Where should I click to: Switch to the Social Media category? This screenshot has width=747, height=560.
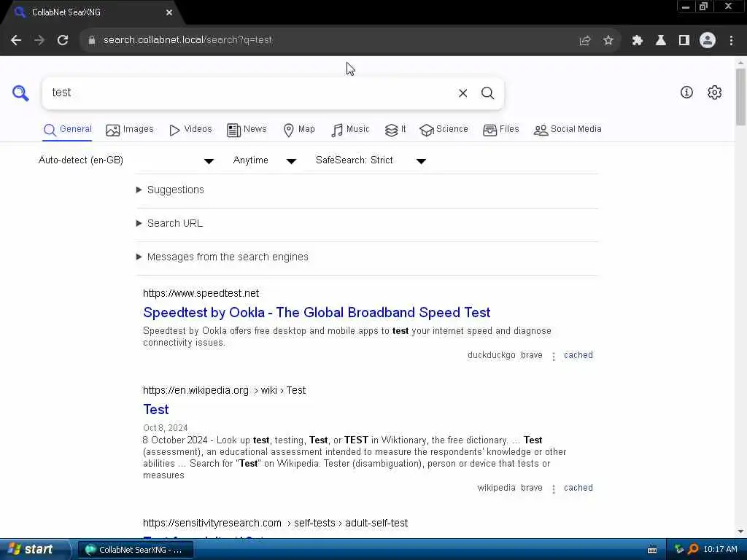[x=568, y=130]
